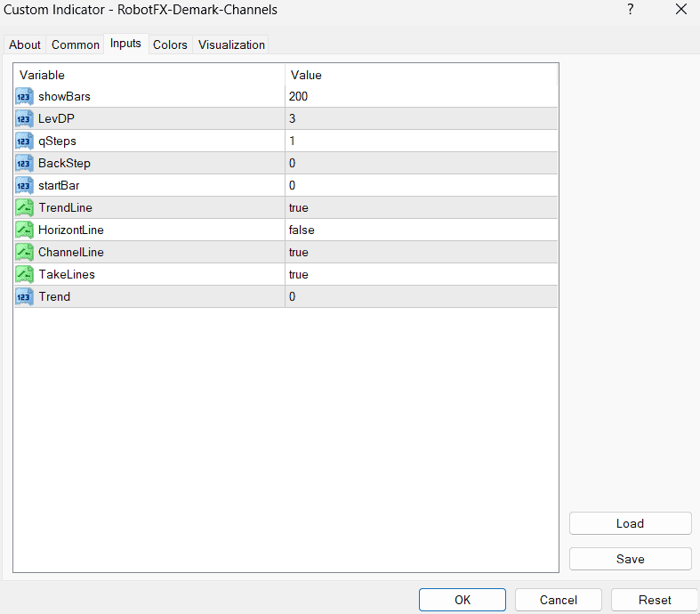Viewport: 700px width, 614px height.
Task: Click the integer icon beside showBars
Action: click(24, 96)
